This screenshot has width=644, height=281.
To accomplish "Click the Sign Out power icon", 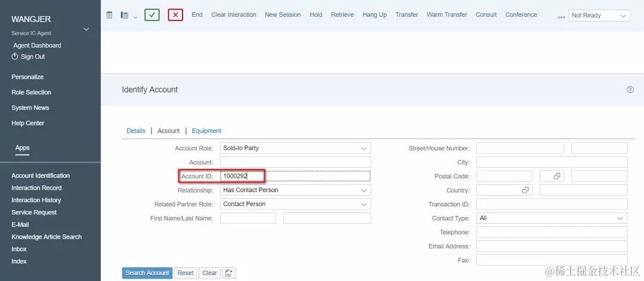I will click(15, 56).
